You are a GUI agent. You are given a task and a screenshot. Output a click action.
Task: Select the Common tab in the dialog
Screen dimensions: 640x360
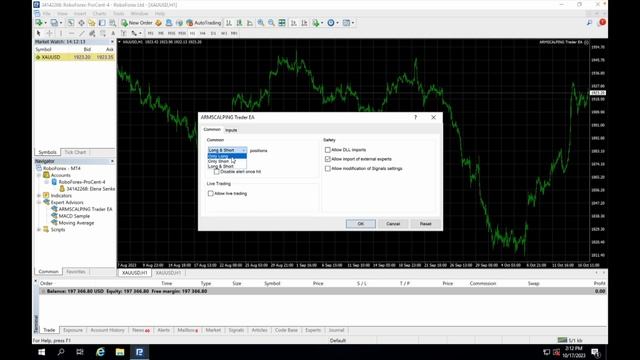[212, 129]
